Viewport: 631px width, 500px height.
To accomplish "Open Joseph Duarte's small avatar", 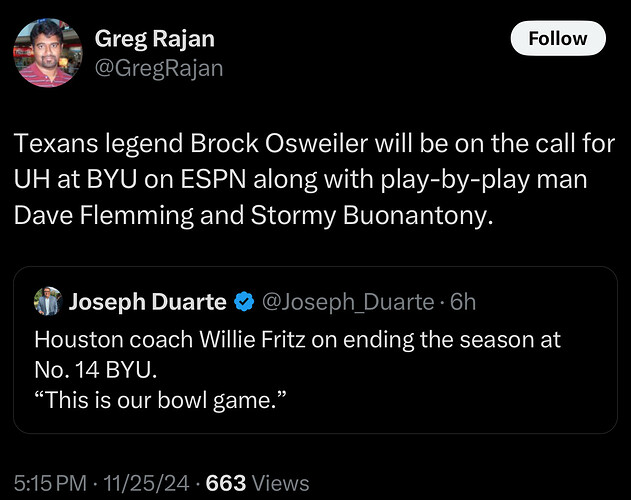I will (48, 301).
